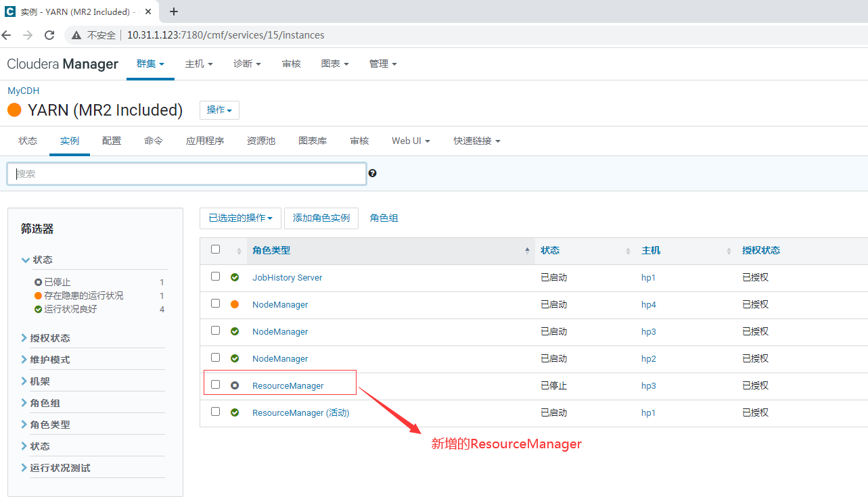
Task: Check the NodeManager hp2 row checkbox
Action: 215,357
